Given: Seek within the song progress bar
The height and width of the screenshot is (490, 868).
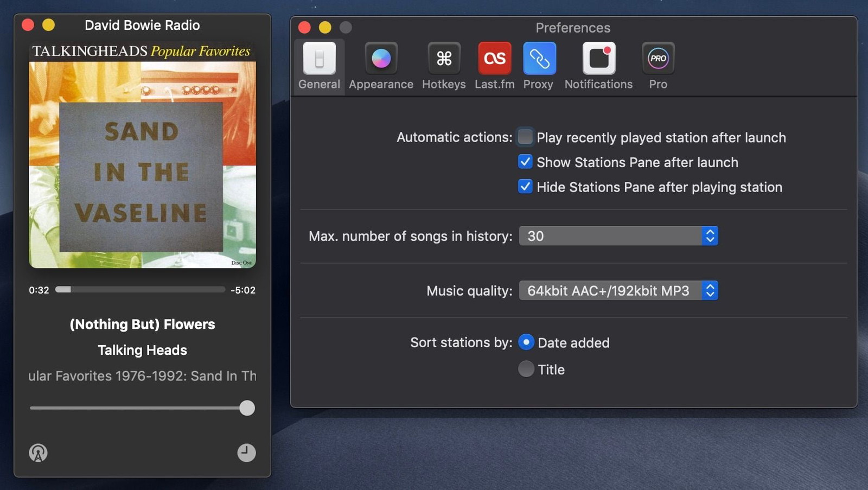Looking at the screenshot, I should [x=140, y=290].
